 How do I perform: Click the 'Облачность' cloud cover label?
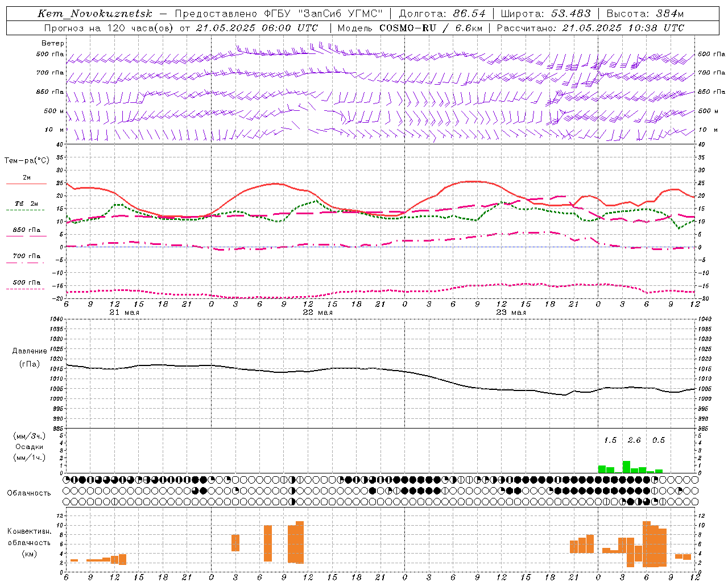pyautogui.click(x=29, y=493)
